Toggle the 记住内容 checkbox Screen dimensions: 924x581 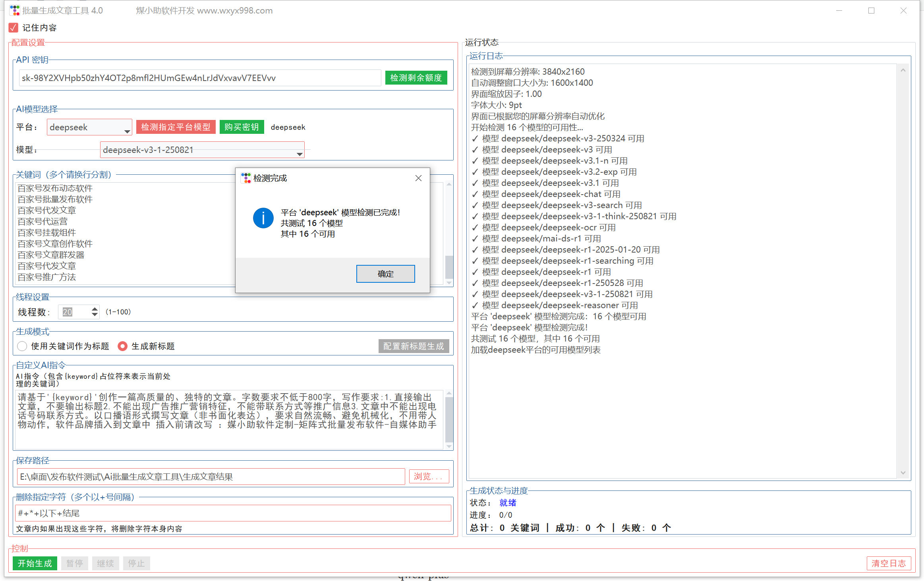tap(14, 28)
